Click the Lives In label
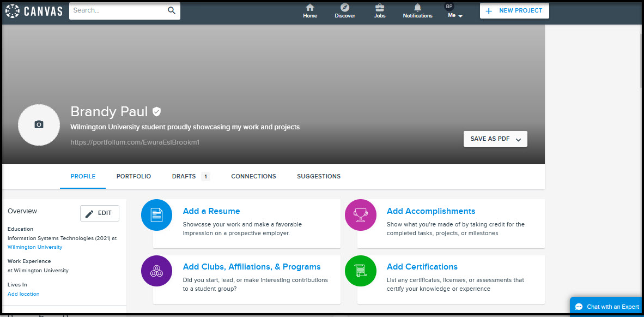Viewport: 644px width, 317px height. tap(17, 284)
